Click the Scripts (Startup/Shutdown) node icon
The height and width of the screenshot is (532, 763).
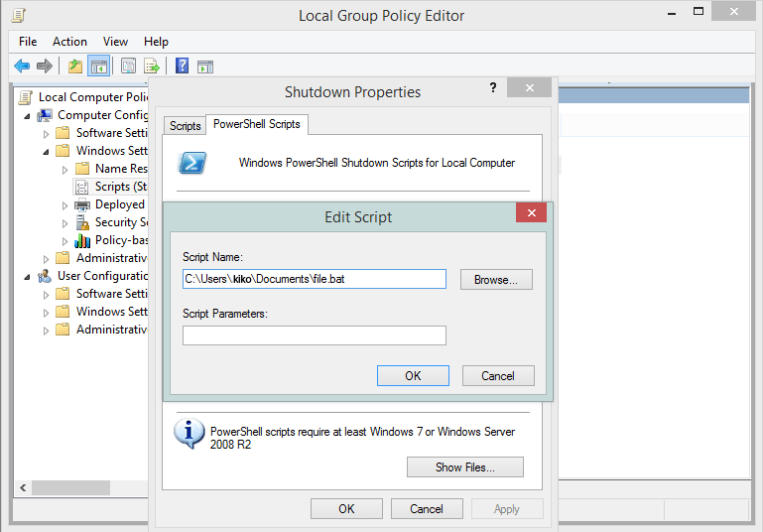click(x=81, y=187)
